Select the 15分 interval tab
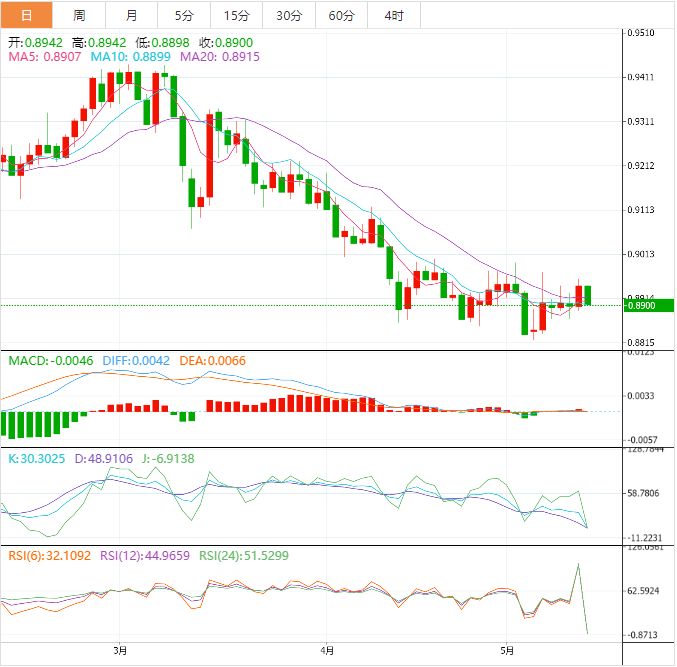The height and width of the screenshot is (667, 677). (x=236, y=15)
